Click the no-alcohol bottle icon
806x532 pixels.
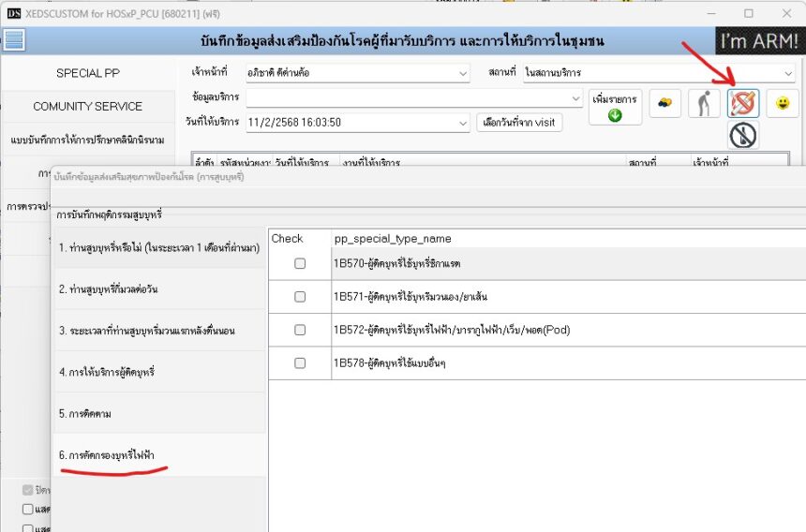click(x=743, y=136)
